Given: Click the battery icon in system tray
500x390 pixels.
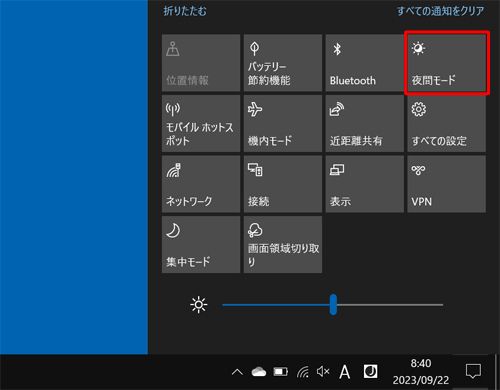Looking at the screenshot, I should (x=281, y=372).
